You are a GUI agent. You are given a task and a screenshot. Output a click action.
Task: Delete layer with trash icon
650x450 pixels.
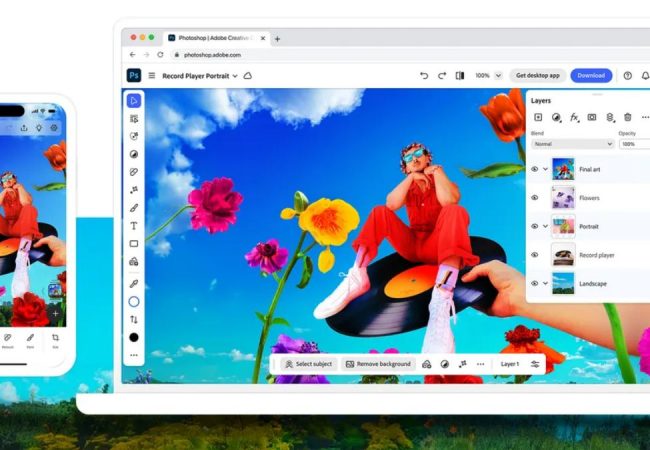point(628,117)
